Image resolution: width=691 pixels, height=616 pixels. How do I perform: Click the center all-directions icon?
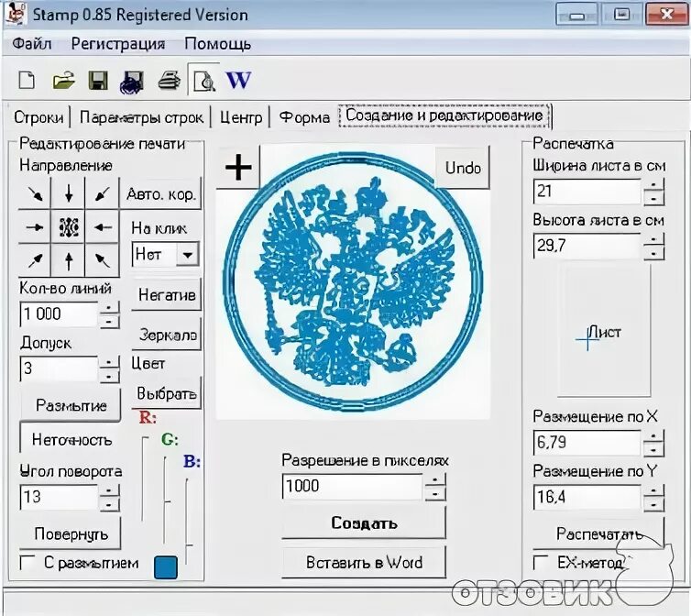click(x=69, y=227)
